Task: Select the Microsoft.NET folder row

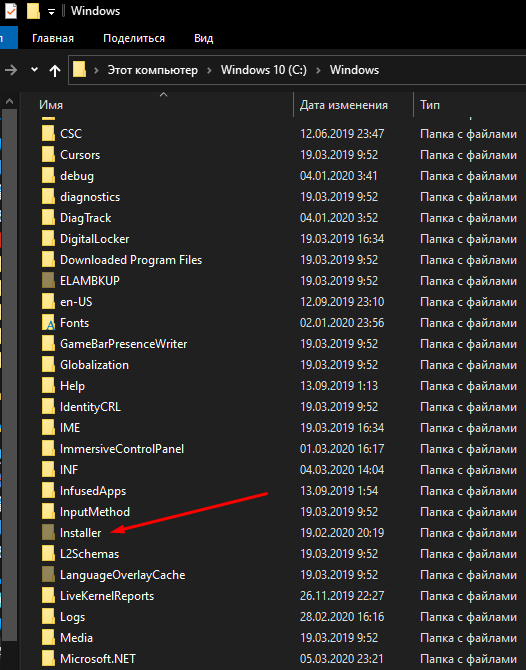Action: [x=280, y=659]
